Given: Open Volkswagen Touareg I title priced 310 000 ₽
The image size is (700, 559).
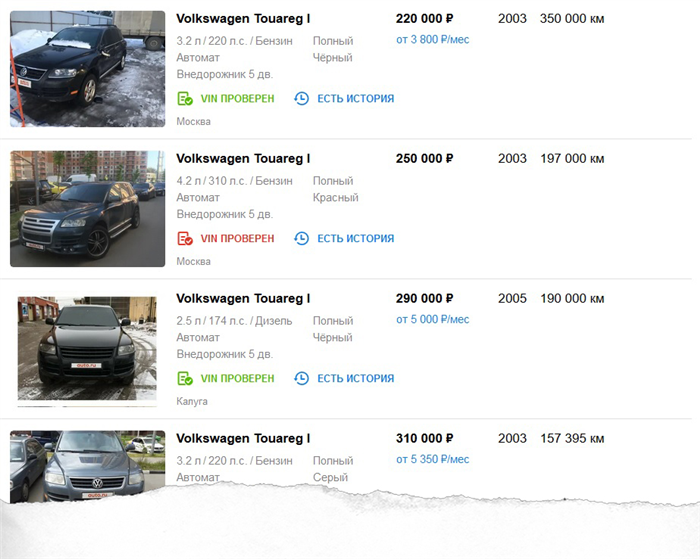Looking at the screenshot, I should 243,438.
